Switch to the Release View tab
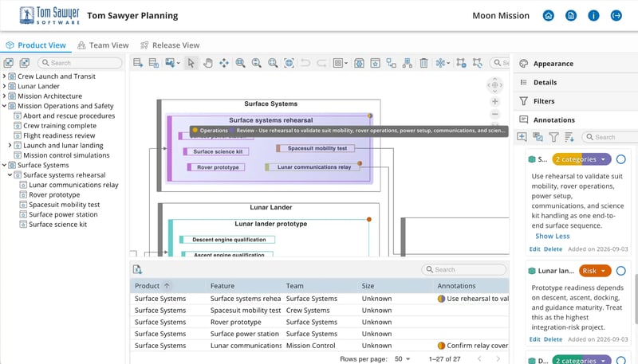Screen dimensions: 638x364 coord(170,45)
